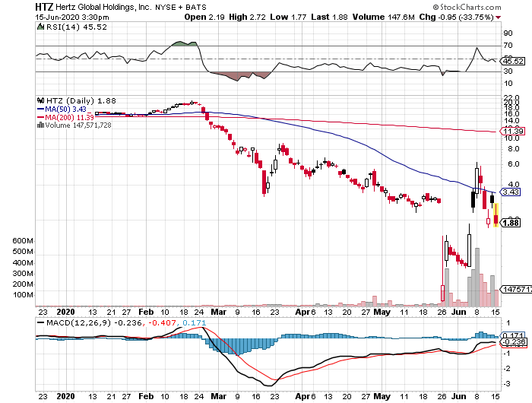
Task: Click the High 2.72 value
Action: (x=247, y=17)
